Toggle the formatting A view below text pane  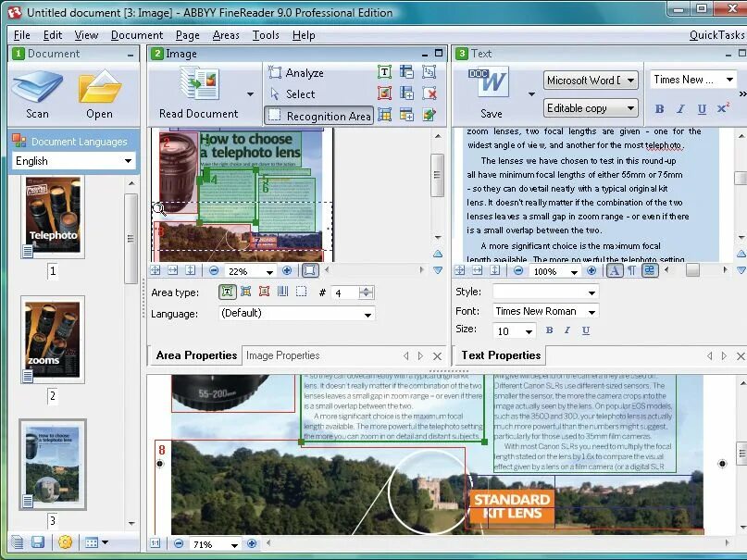pos(615,270)
